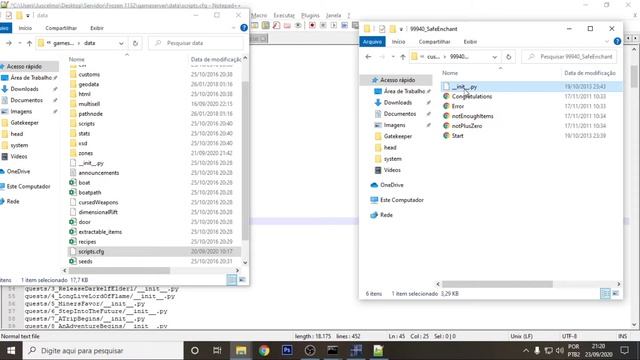
Task: Click the Pesquisar 99940_SafeEnchant search field
Action: (x=569, y=57)
